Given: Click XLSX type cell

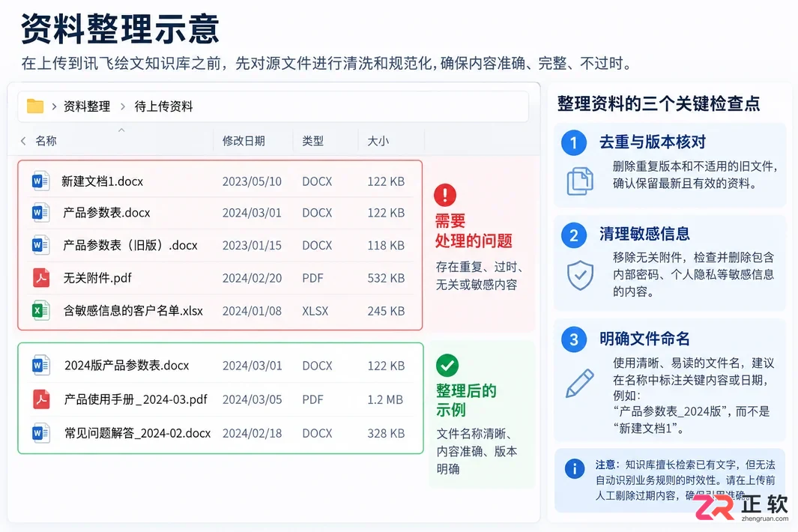Looking at the screenshot, I should click(x=315, y=310).
